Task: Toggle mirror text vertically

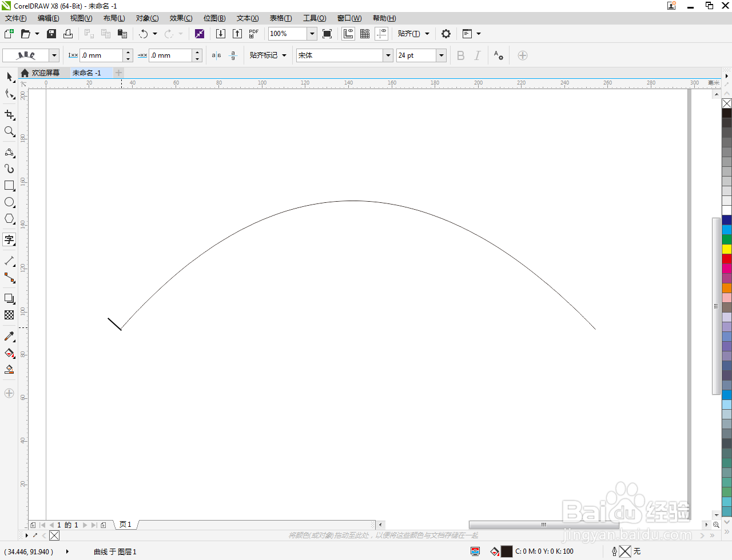Action: point(233,55)
